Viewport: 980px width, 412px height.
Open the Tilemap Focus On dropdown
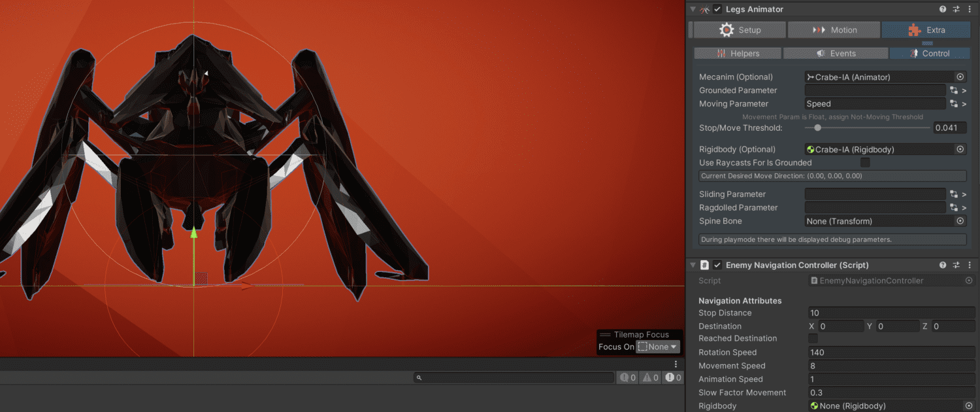[658, 347]
